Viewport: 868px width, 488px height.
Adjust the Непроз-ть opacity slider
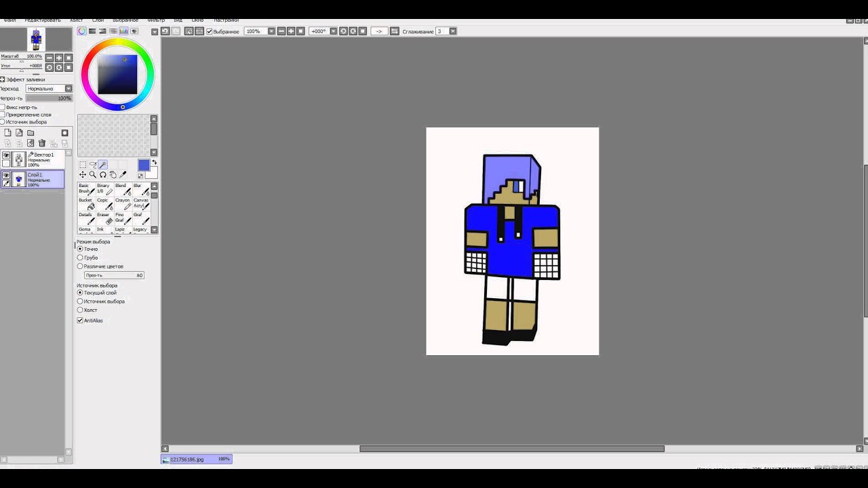[49, 98]
